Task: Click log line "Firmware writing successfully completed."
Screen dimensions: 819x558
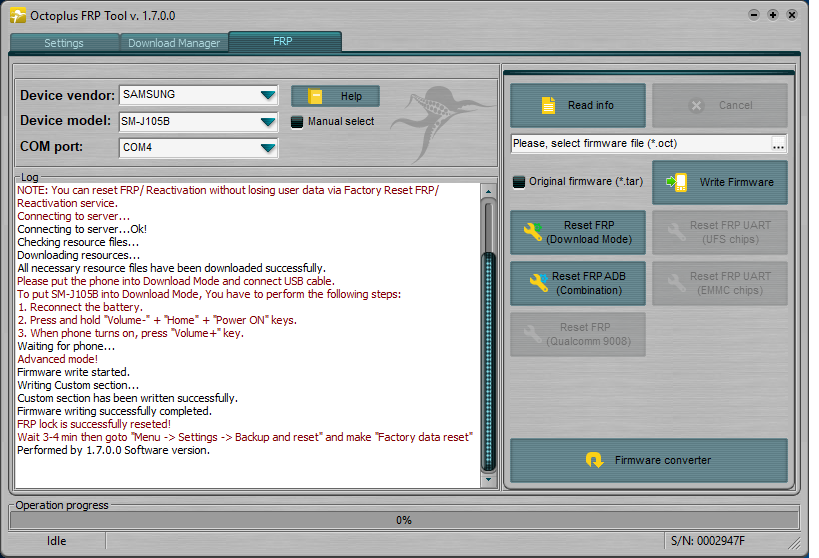Action: (114, 411)
